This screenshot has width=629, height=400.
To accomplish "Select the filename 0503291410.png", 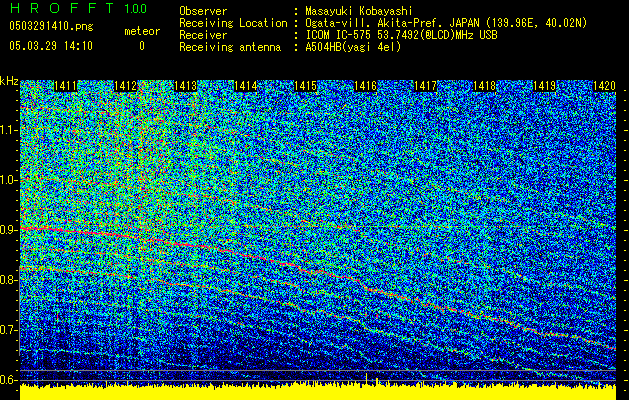I will click(x=51, y=26).
